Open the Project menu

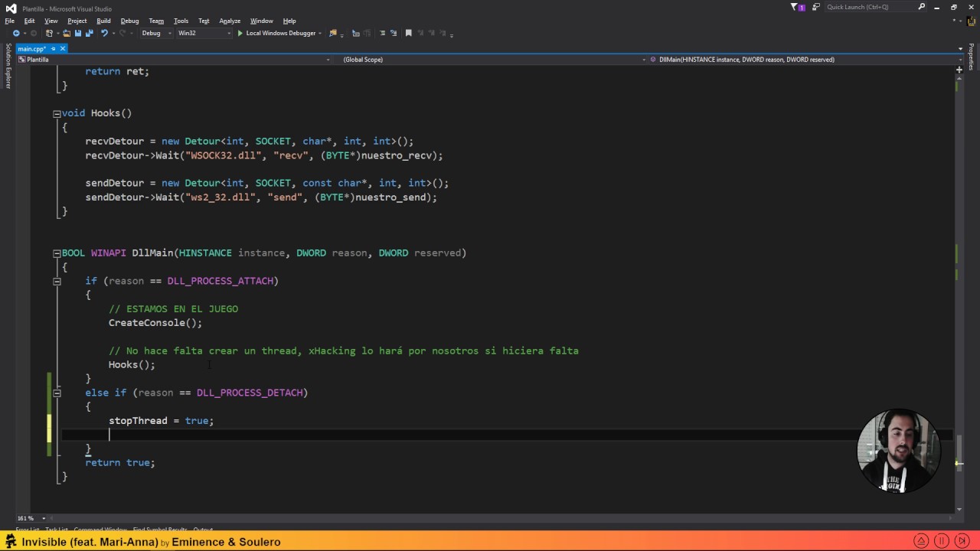(77, 21)
